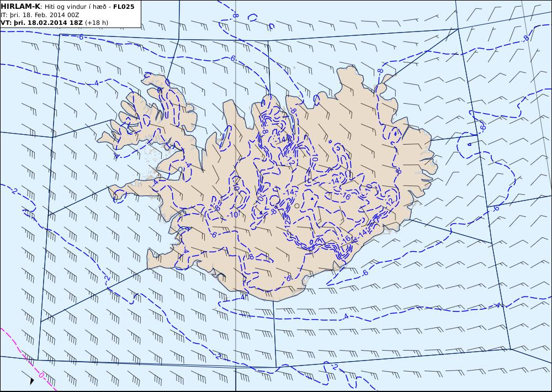Click the (+18 h) forecast offset text
The width and height of the screenshot is (552, 392).
coord(97,23)
